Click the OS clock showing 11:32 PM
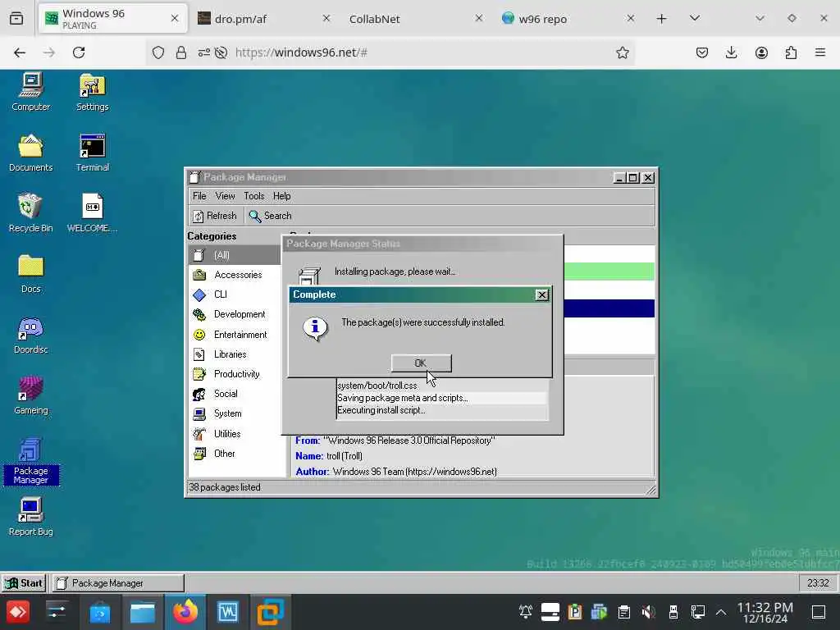This screenshot has width=840, height=630. point(765,612)
